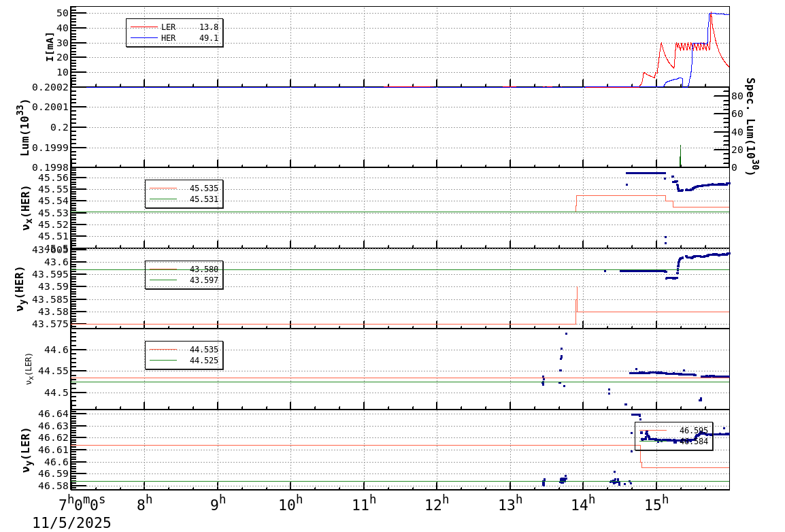Select the 14h time axis label

click(584, 504)
